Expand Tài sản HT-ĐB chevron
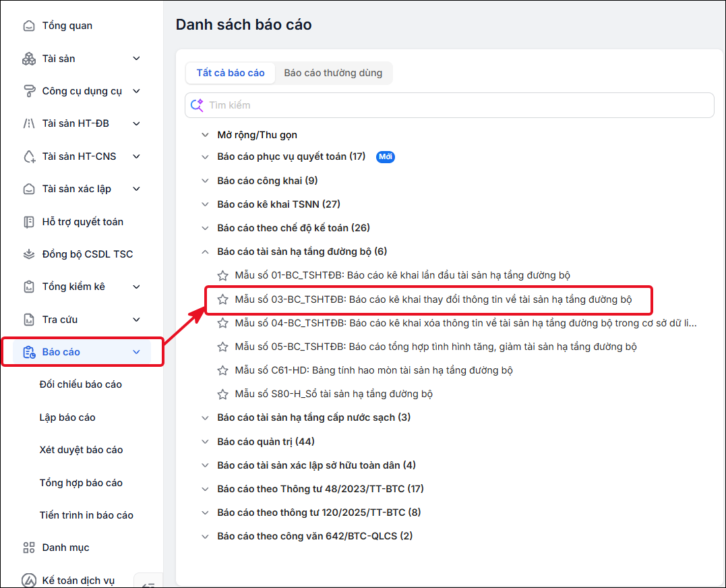The image size is (726, 588). pyautogui.click(x=137, y=123)
